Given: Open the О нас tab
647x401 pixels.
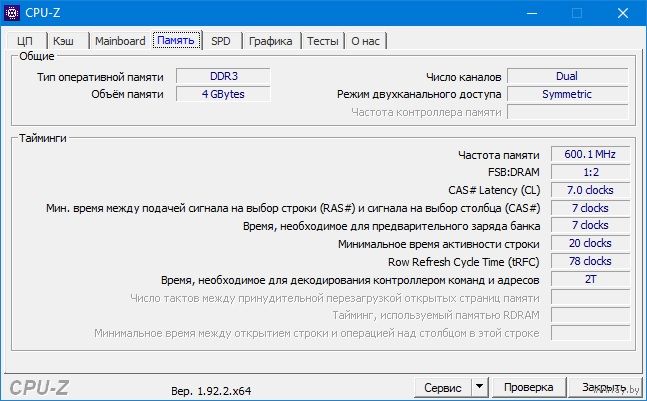Looking at the screenshot, I should (x=365, y=41).
